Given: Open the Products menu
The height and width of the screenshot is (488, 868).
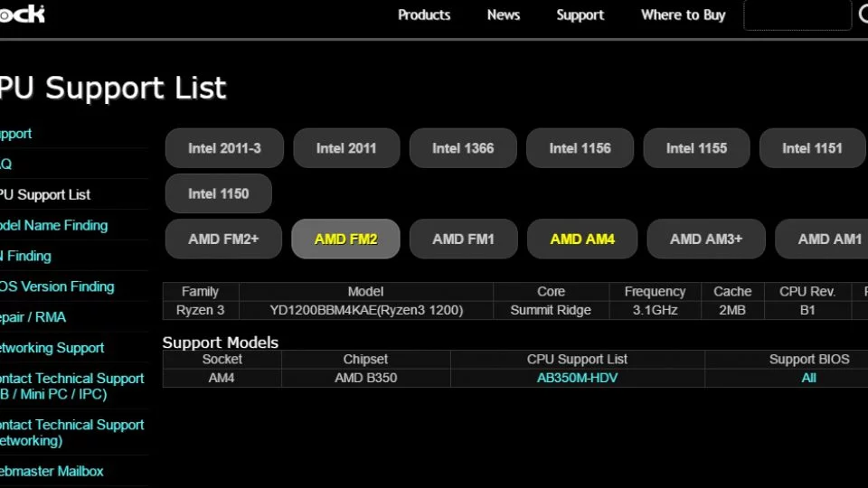Looking at the screenshot, I should [x=424, y=15].
